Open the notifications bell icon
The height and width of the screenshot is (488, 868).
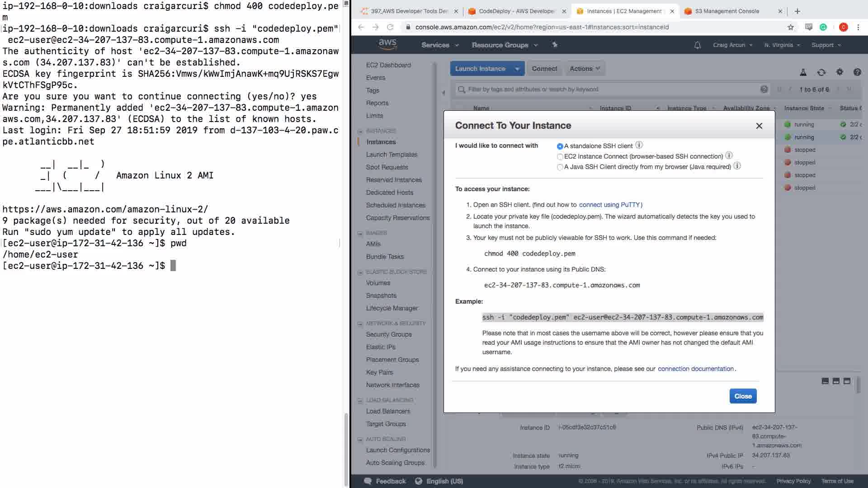tap(697, 45)
